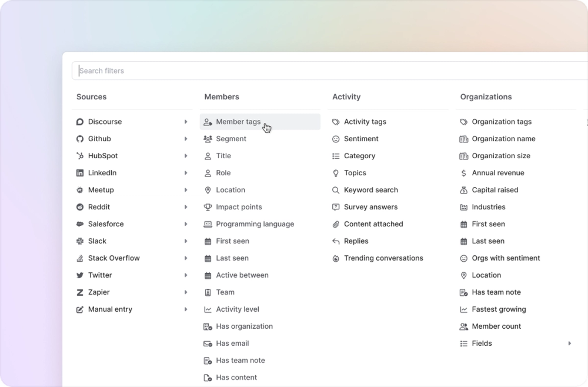Click the Manual entry pencil icon
Image resolution: width=588 pixels, height=387 pixels.
coord(80,309)
